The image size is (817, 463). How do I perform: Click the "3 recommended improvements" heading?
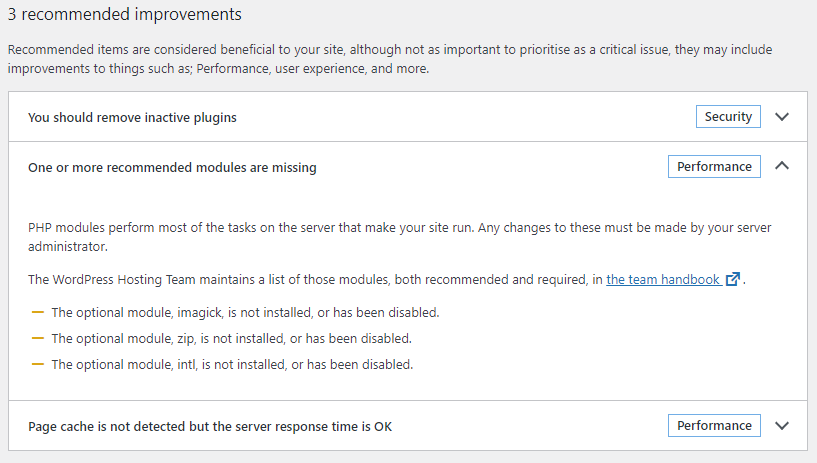tap(124, 15)
